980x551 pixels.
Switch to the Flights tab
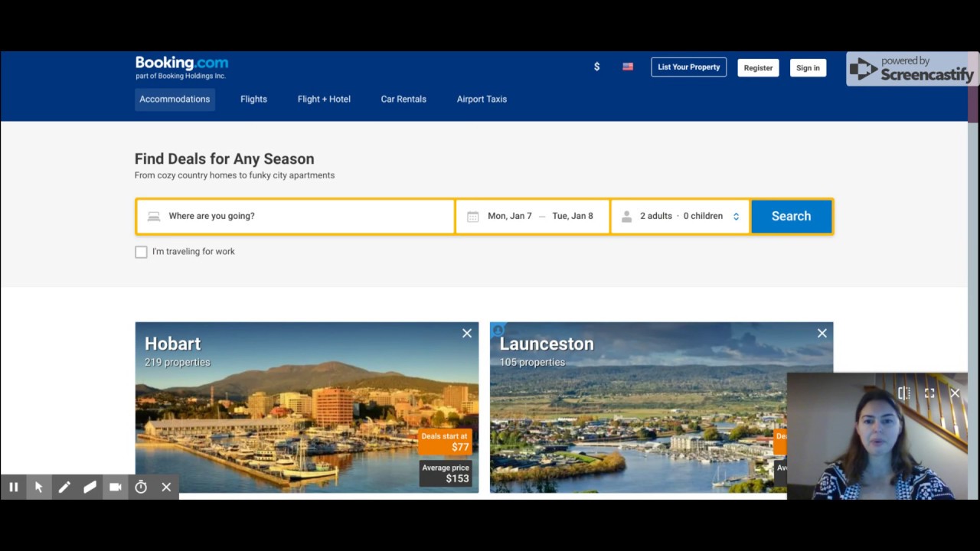point(253,99)
